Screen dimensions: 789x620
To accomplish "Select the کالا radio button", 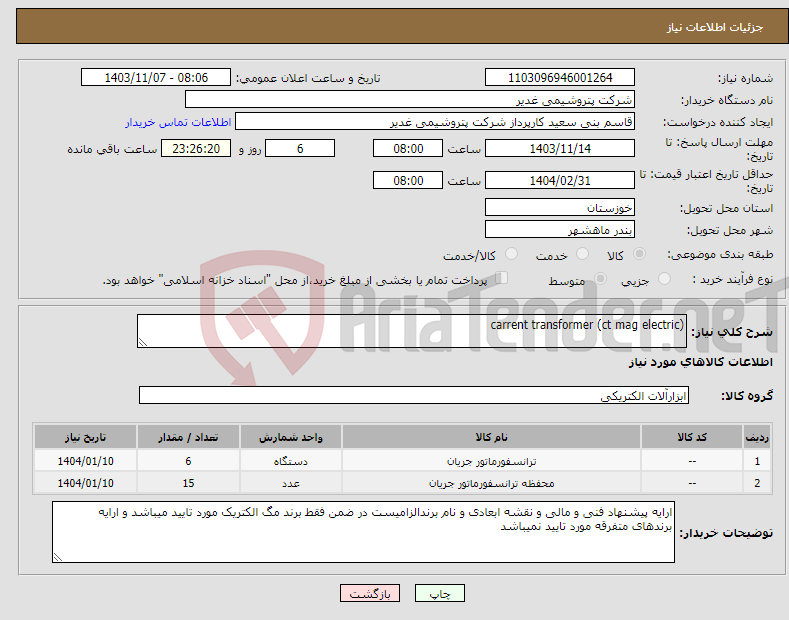I will (x=639, y=254).
